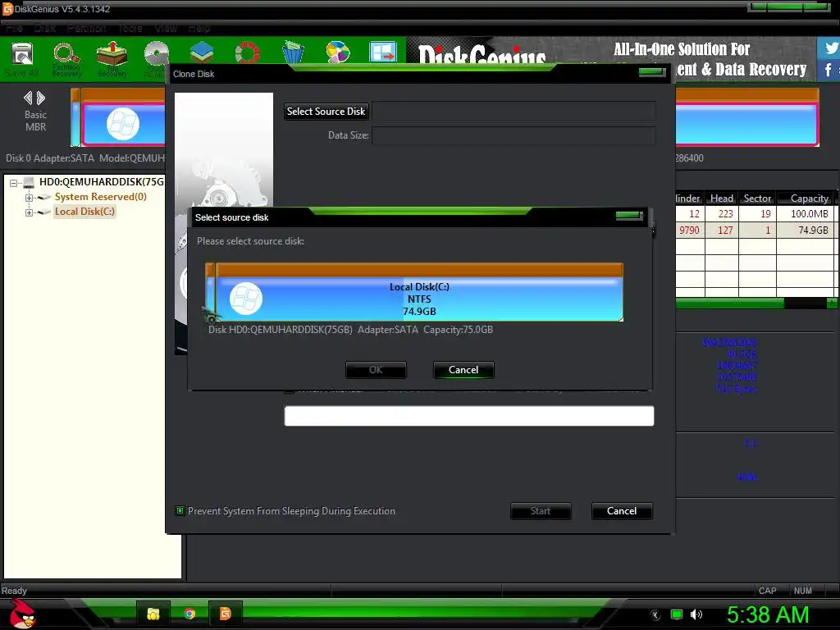Expand the Local Disk(C:) tree node
840x630 pixels.
[x=29, y=212]
